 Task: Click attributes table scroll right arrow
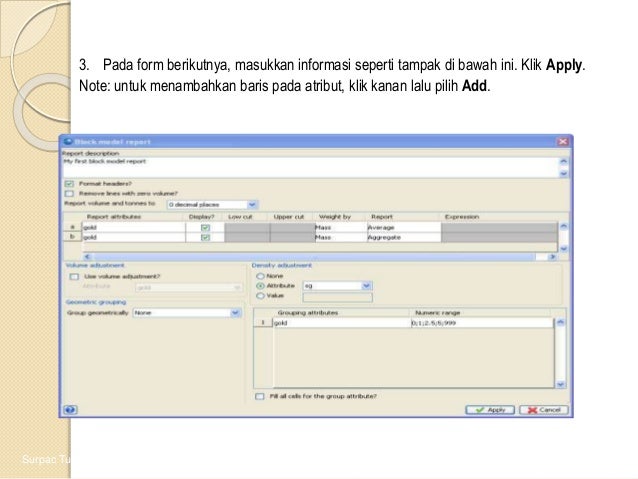click(x=553, y=257)
